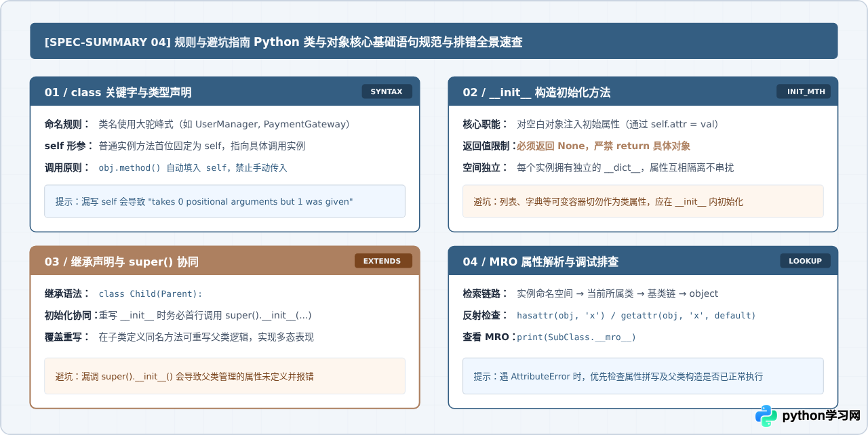Click the EXTENDS badge
Screen dimensions: 868x435
(x=382, y=261)
